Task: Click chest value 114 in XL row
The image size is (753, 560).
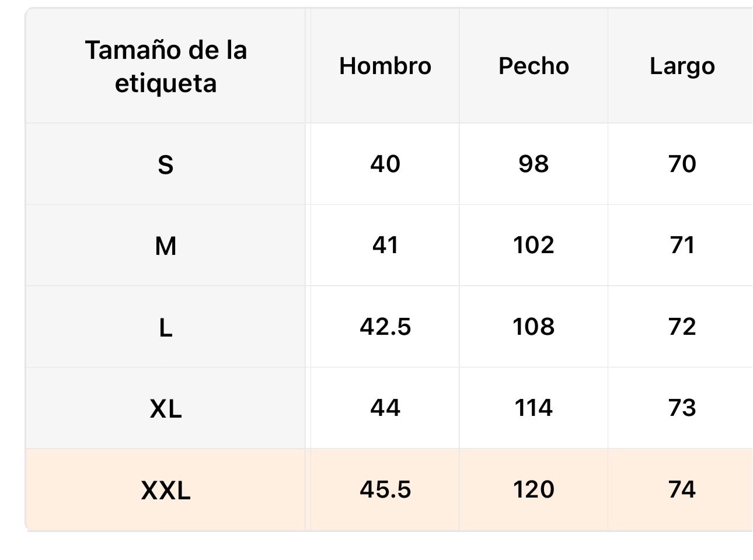Action: [534, 408]
